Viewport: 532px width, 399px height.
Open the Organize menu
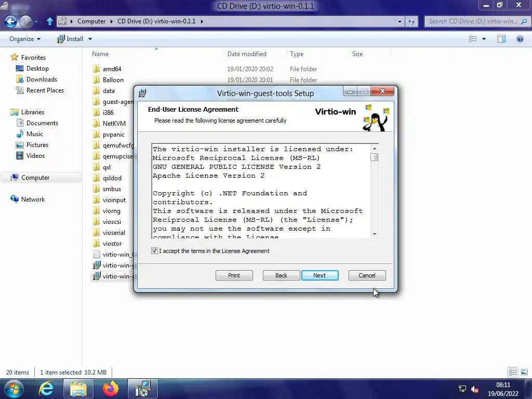point(25,39)
